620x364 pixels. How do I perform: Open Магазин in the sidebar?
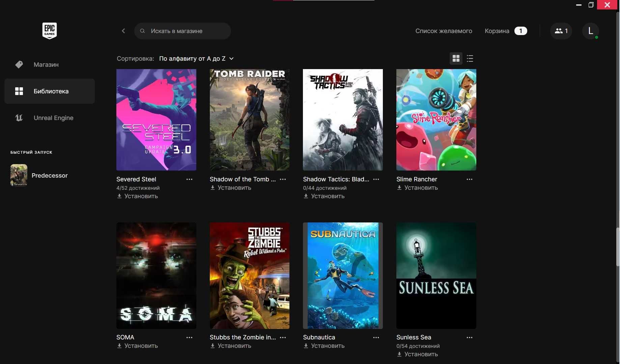[x=50, y=64]
